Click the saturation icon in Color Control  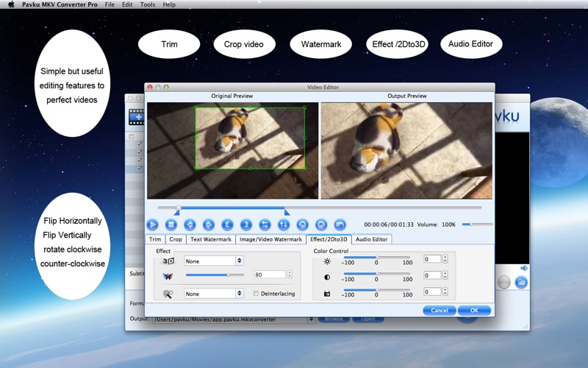327,294
